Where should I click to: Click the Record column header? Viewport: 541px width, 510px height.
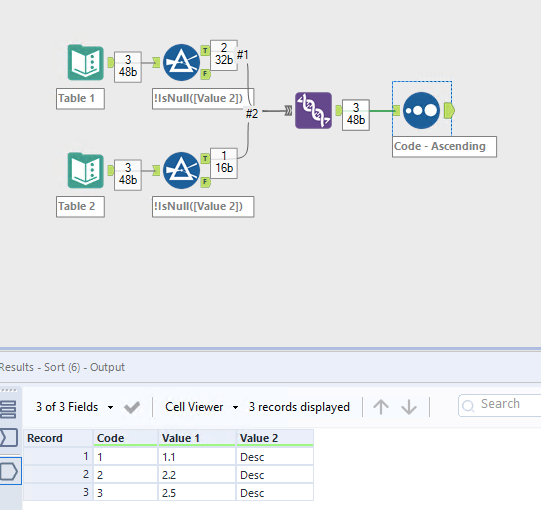click(58, 438)
